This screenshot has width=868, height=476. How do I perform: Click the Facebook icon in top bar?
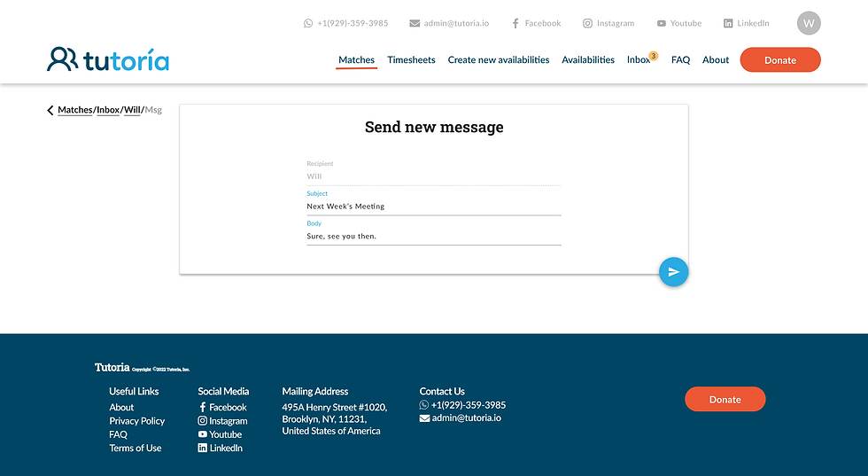tap(515, 23)
